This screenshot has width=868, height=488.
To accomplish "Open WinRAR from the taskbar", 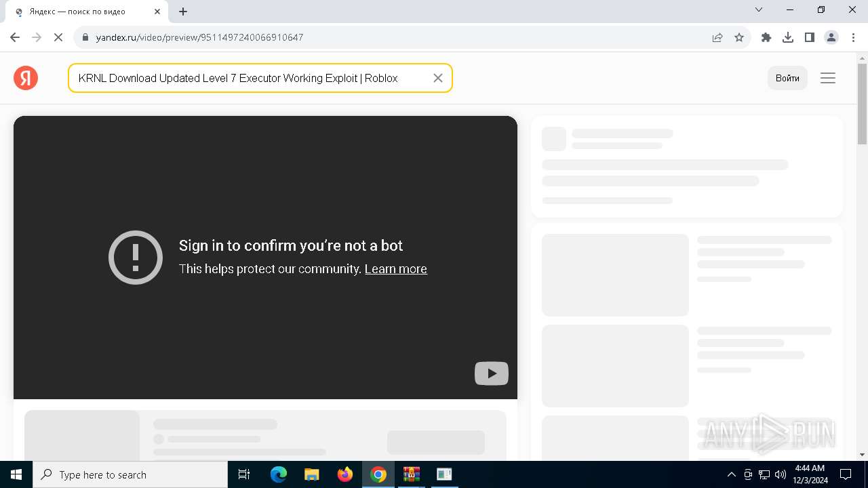I will coord(412,474).
